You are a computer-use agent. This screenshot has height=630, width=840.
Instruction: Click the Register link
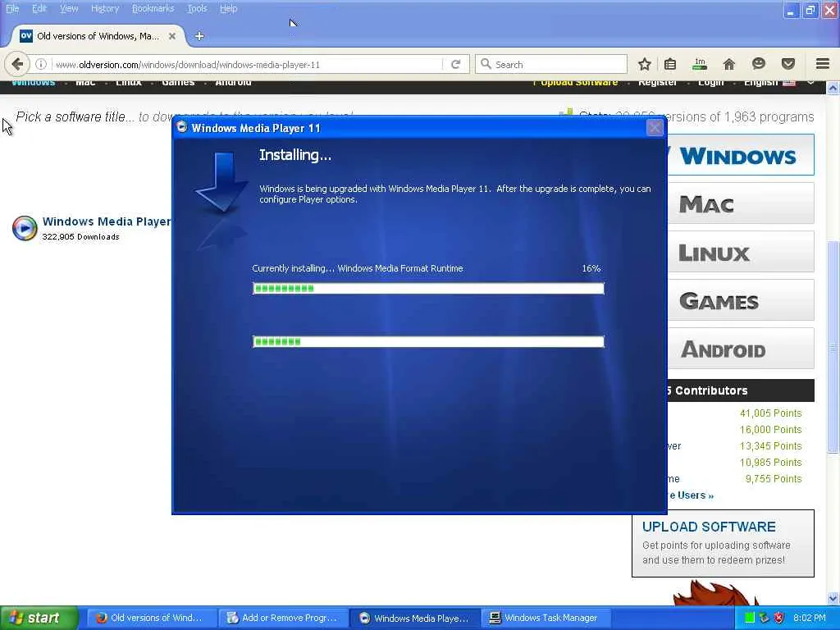click(x=657, y=83)
